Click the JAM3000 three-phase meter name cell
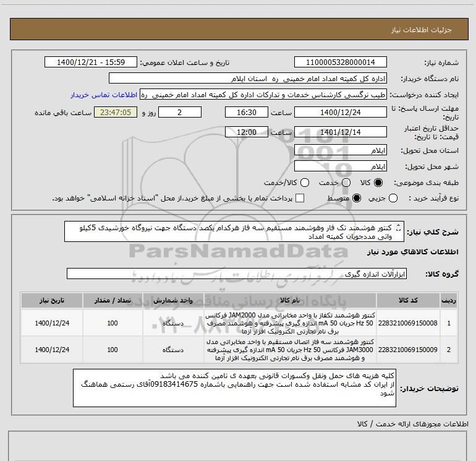The image size is (476, 461). (x=290, y=350)
